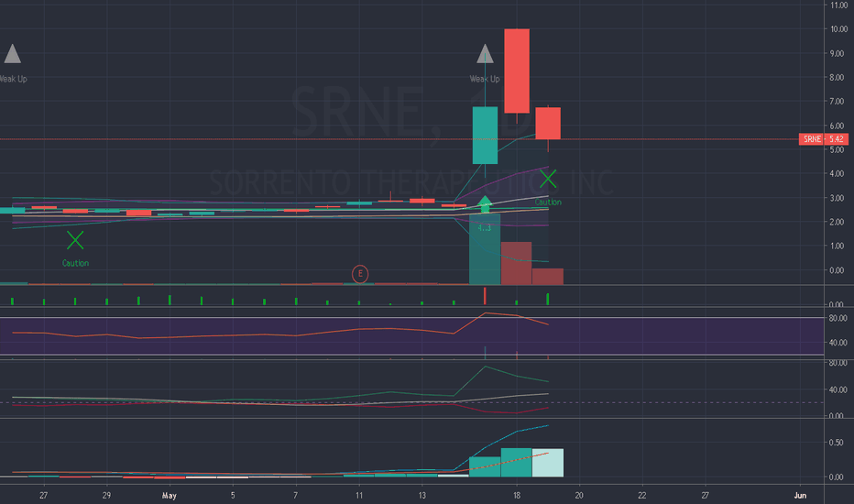Click the 6.00 price axis label
Image resolution: width=854 pixels, height=504 pixels.
click(838, 126)
